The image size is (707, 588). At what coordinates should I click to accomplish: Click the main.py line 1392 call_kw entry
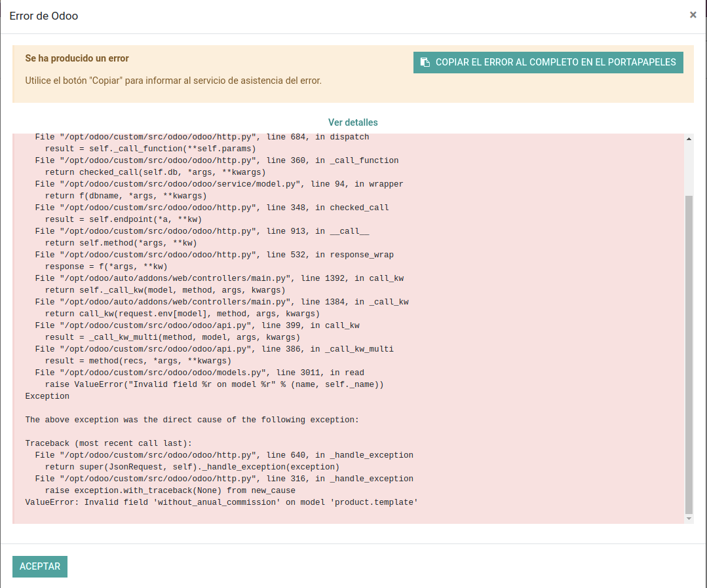219,278
